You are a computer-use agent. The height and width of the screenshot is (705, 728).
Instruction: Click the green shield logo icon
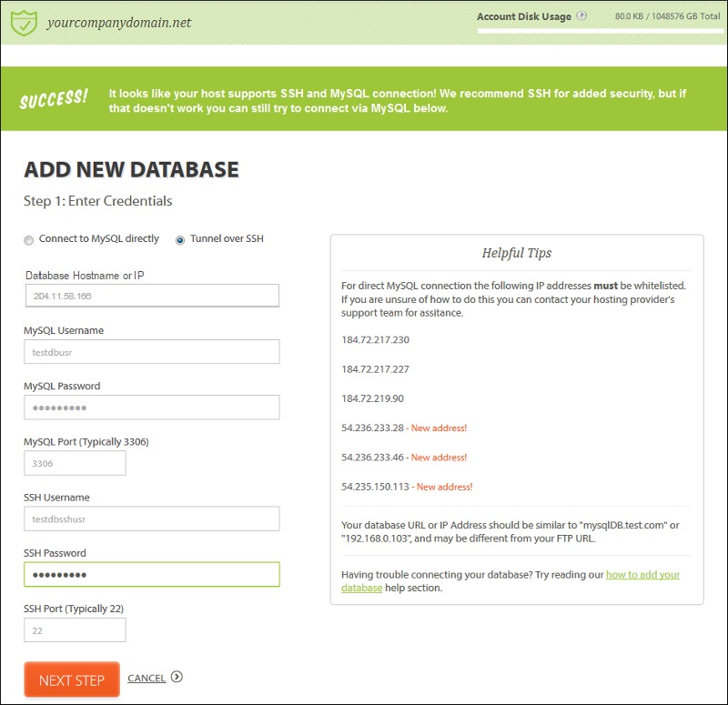(23, 22)
